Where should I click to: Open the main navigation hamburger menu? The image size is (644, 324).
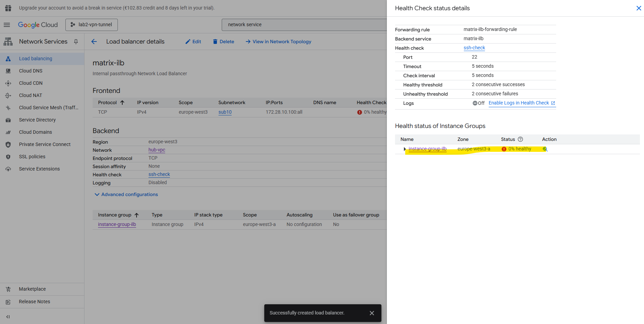[x=7, y=25]
